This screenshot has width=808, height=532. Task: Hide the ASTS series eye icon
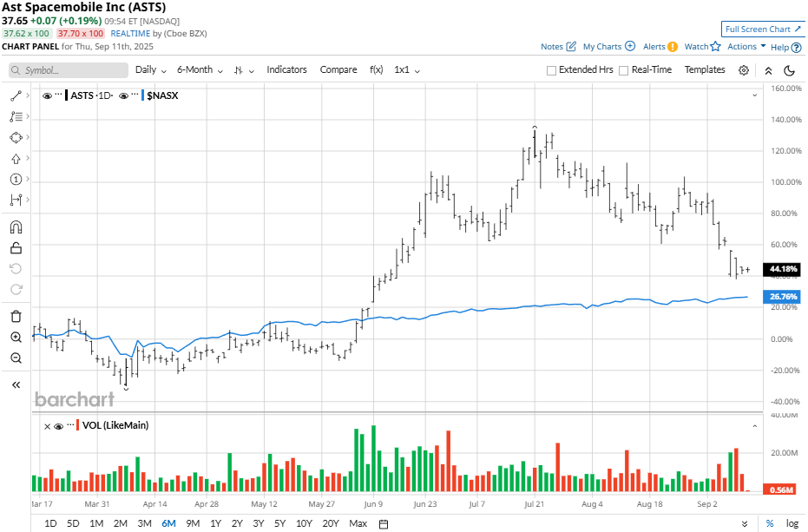coord(47,95)
